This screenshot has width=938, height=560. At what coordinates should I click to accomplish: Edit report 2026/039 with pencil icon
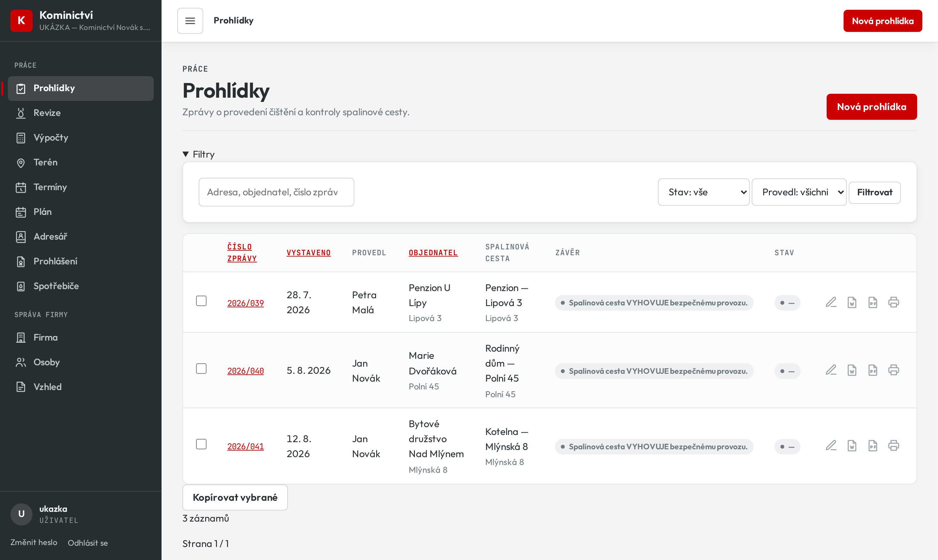click(831, 302)
